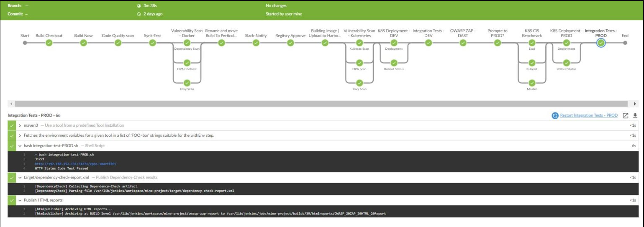Click the Start node of the pipeline
The image size is (644, 227).
25,43
